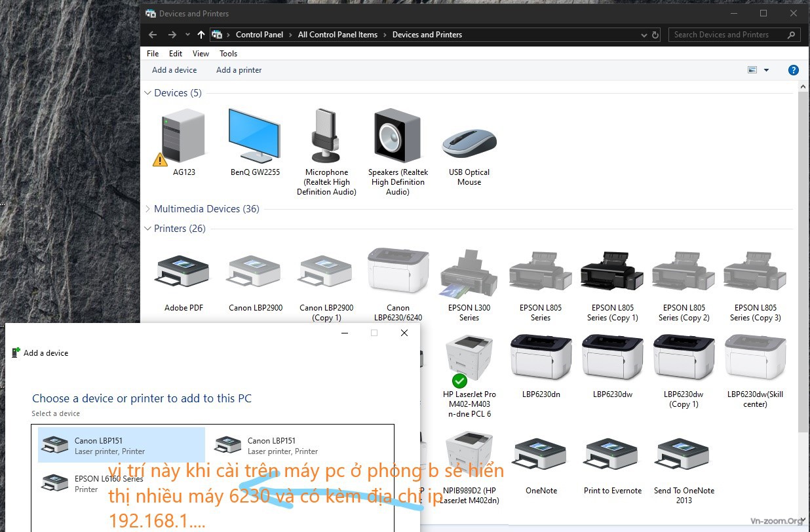Open the recent locations dropdown arrow
The width and height of the screenshot is (810, 532).
click(x=187, y=35)
